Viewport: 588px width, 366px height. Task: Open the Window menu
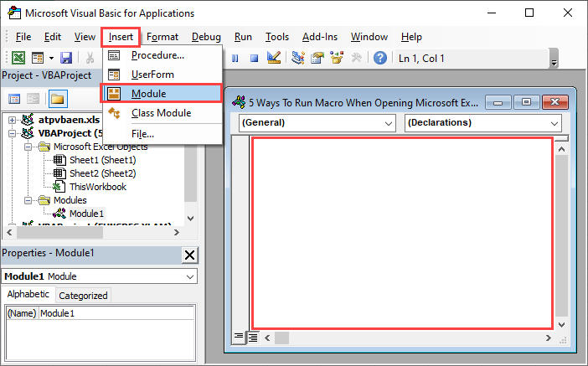point(369,37)
